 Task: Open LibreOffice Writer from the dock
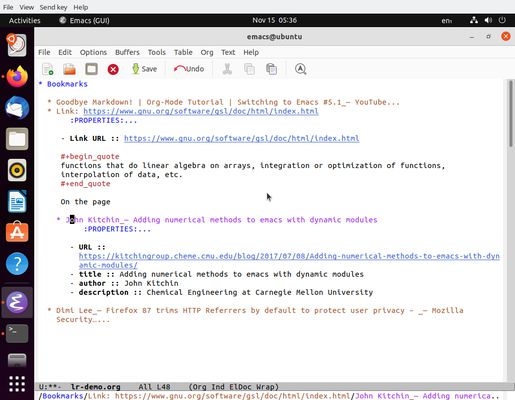point(17,202)
